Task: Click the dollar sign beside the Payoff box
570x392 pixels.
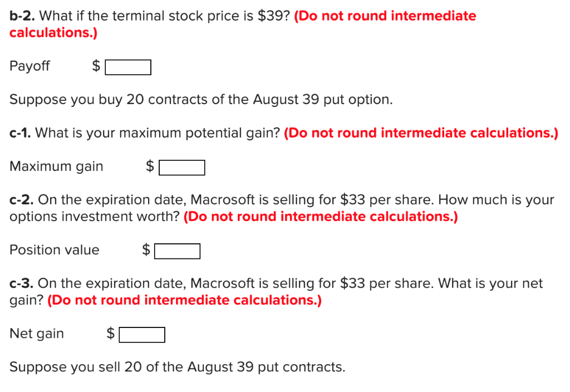Action: point(96,66)
